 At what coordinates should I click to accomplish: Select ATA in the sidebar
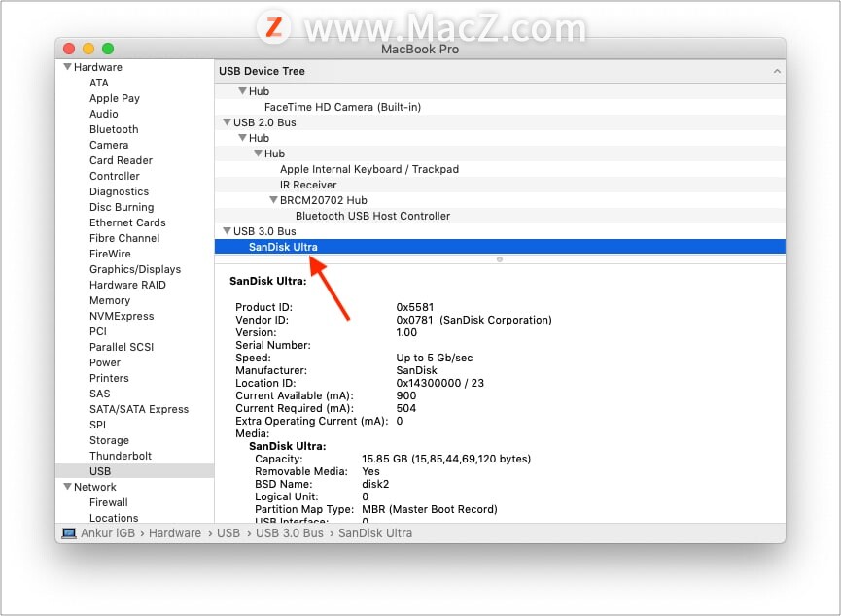pos(99,83)
